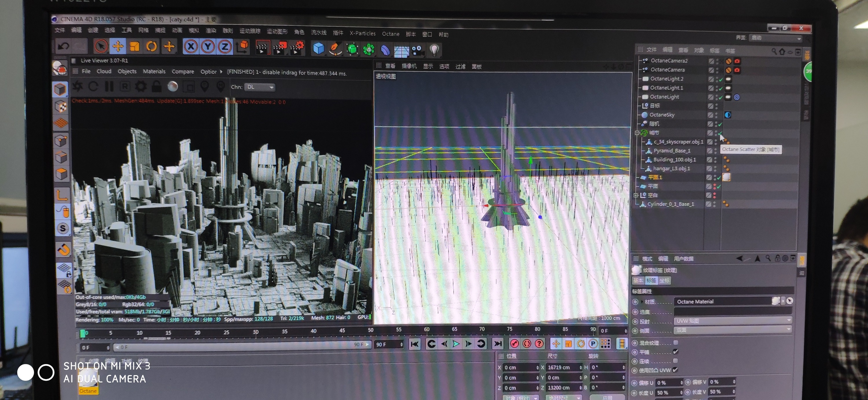Toggle the 平铺 checkbox
This screenshot has width=868, height=400.
[675, 352]
